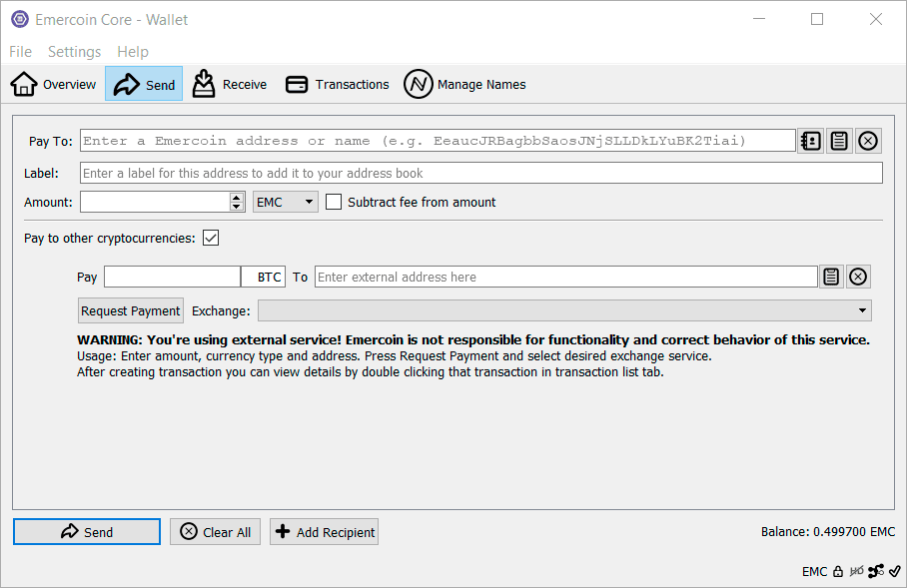Clear the external address field
This screenshot has width=907, height=588.
pyautogui.click(x=858, y=277)
